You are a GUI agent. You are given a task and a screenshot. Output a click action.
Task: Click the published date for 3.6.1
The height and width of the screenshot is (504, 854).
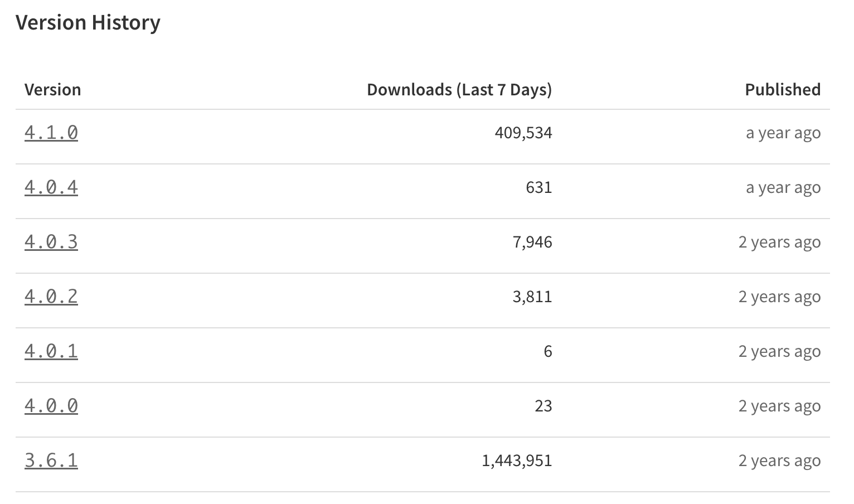[779, 461]
